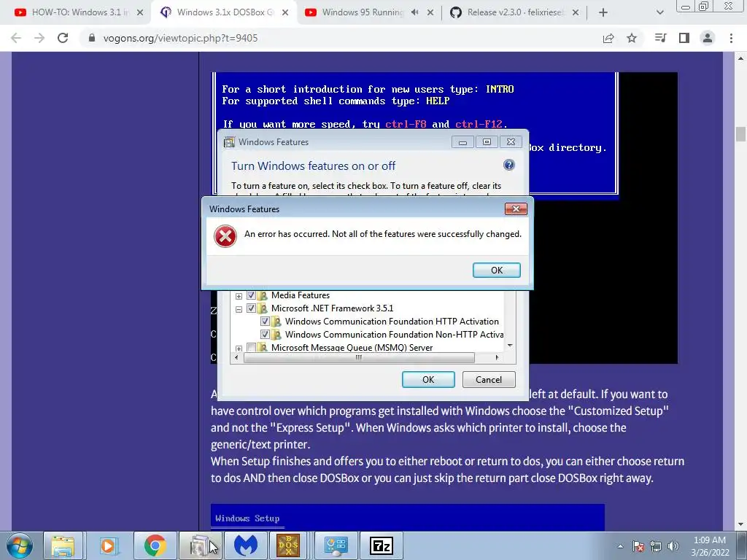Share this page icon

click(608, 38)
